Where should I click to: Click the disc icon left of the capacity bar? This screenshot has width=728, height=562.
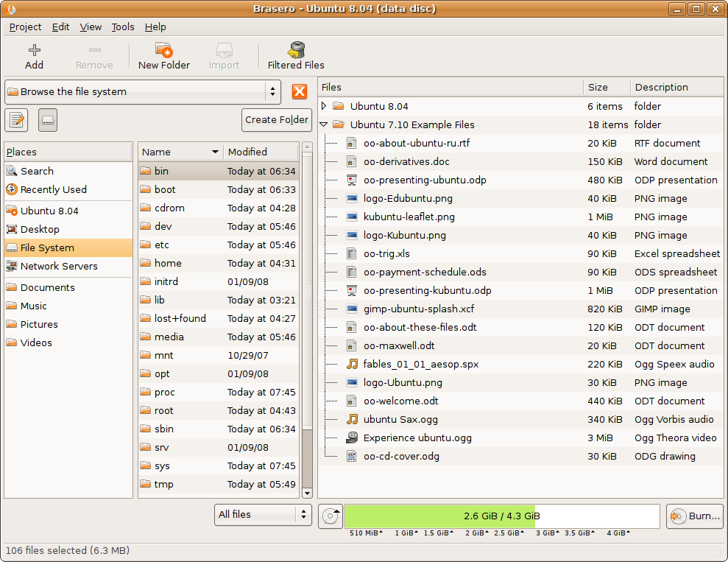click(331, 516)
